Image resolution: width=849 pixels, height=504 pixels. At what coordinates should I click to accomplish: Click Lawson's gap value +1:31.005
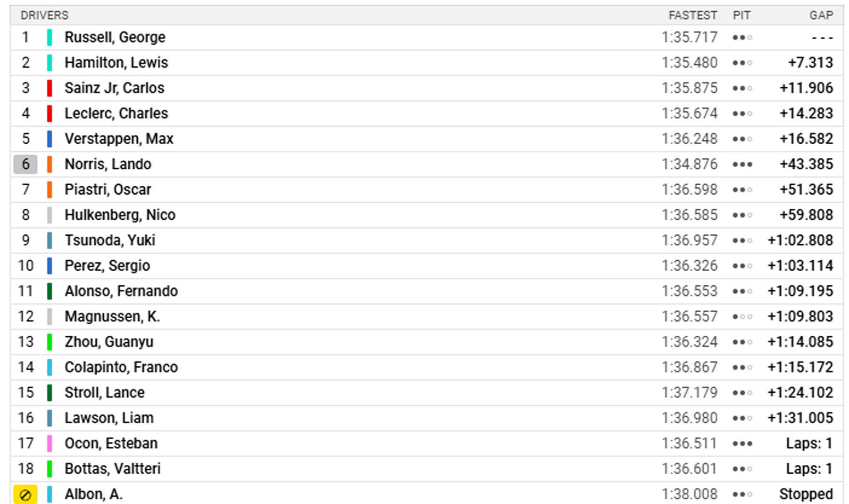tap(800, 418)
